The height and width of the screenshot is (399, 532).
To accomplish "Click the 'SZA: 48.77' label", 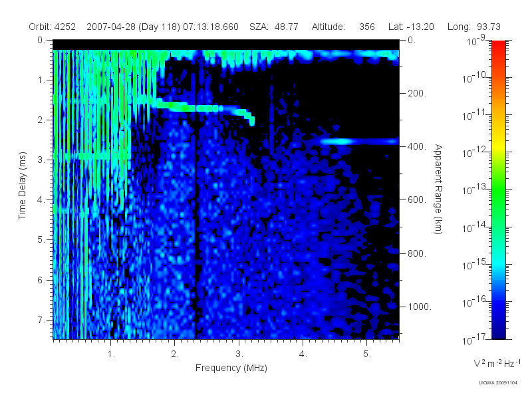I will point(274,27).
